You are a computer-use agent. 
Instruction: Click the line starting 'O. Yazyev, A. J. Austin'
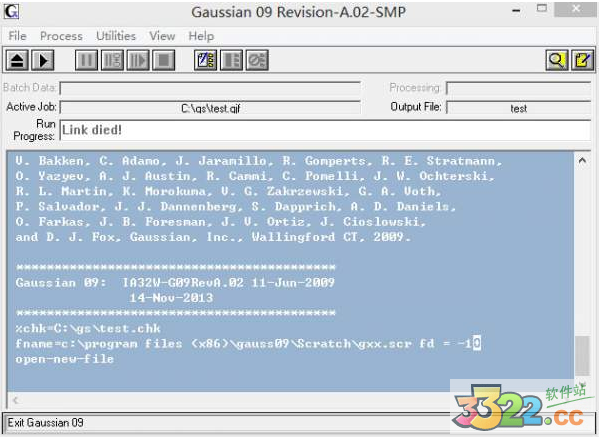pos(255,176)
